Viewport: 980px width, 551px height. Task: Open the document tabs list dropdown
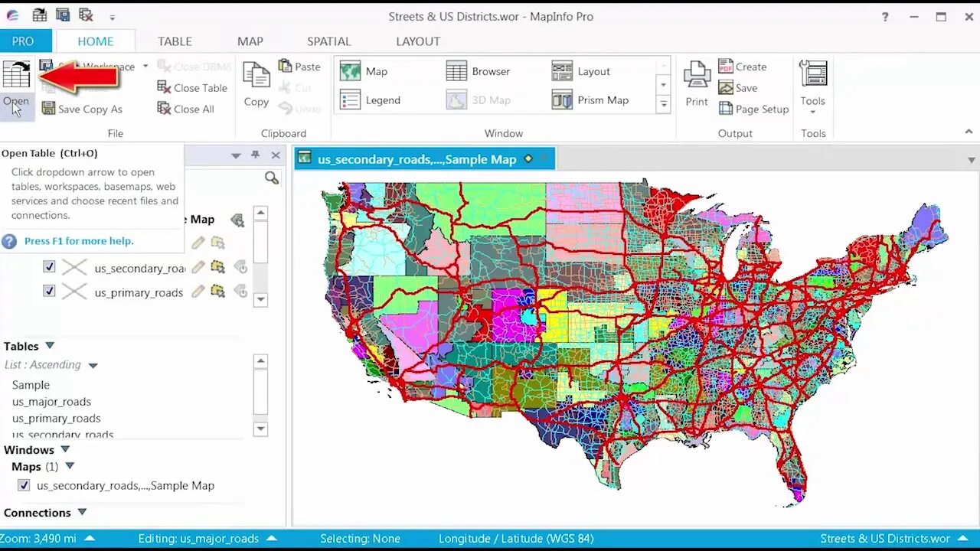coord(972,161)
